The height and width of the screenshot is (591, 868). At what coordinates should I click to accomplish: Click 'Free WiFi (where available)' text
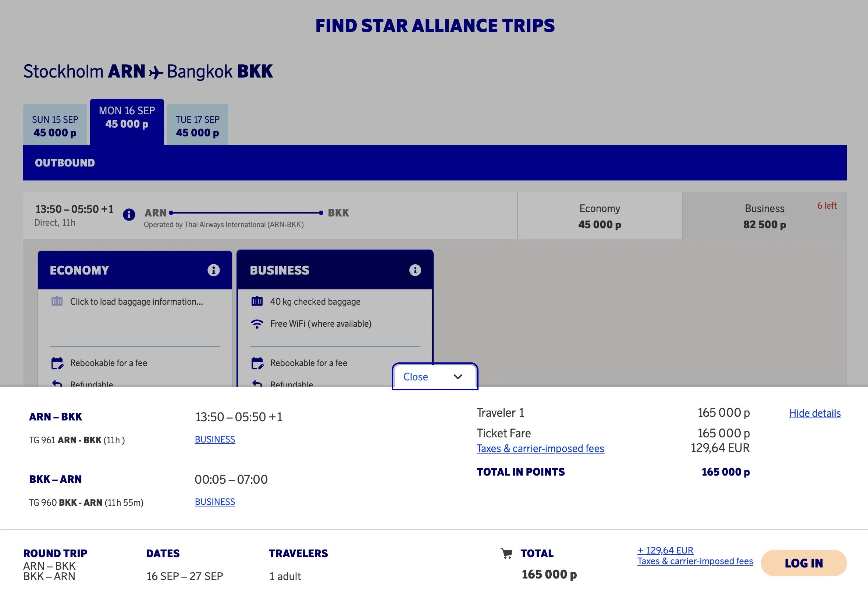pyautogui.click(x=321, y=324)
